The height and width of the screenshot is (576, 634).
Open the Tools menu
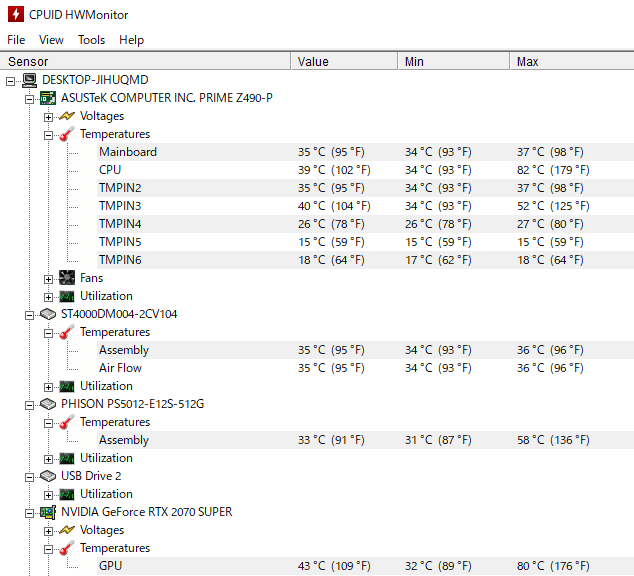click(91, 40)
